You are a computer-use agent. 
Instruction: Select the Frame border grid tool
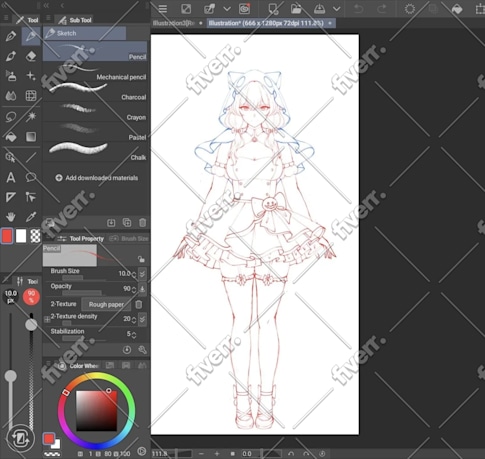click(x=31, y=96)
